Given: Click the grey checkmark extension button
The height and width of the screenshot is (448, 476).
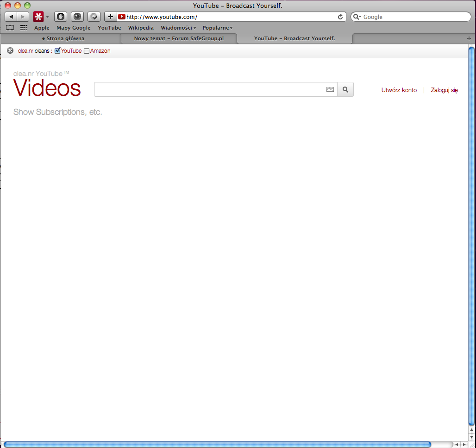Looking at the screenshot, I should point(94,17).
